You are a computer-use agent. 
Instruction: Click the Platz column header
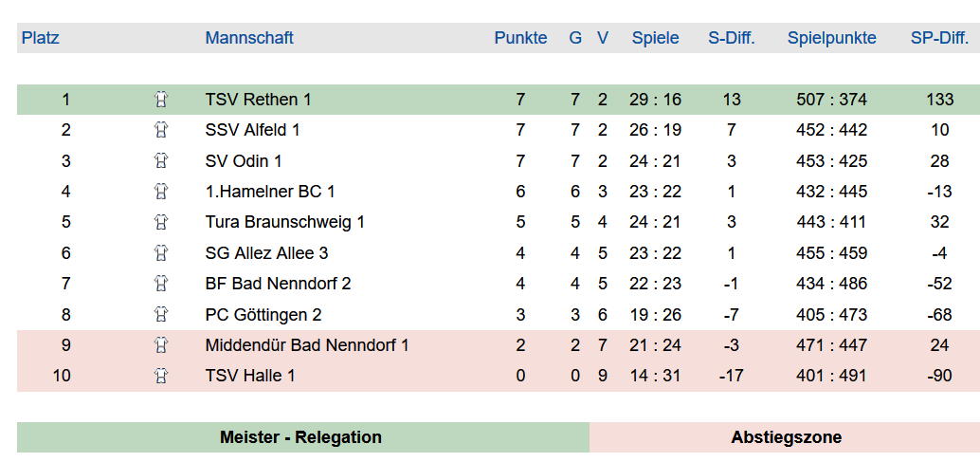coord(40,38)
